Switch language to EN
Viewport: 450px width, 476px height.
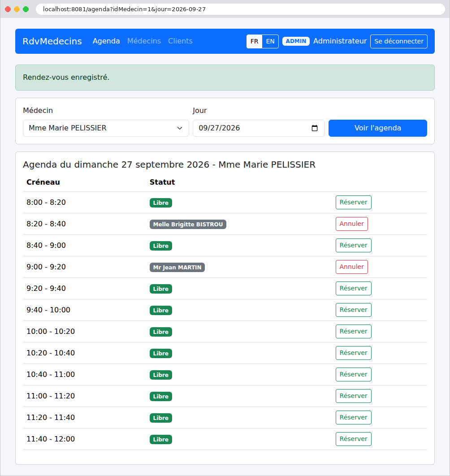click(x=270, y=41)
